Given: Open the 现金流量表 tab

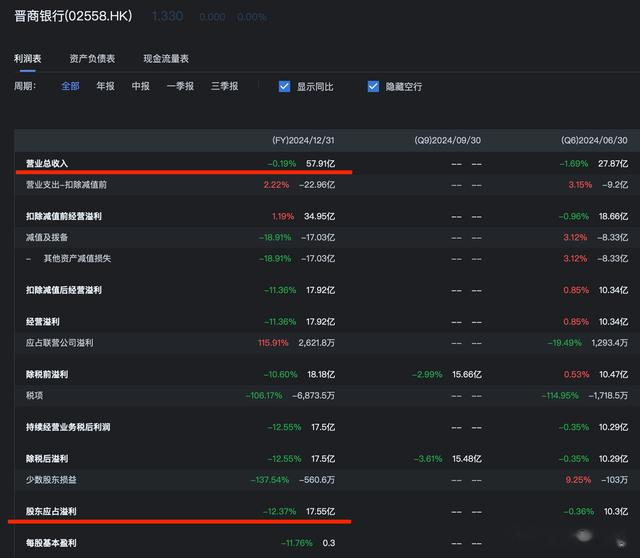Looking at the screenshot, I should [166, 59].
